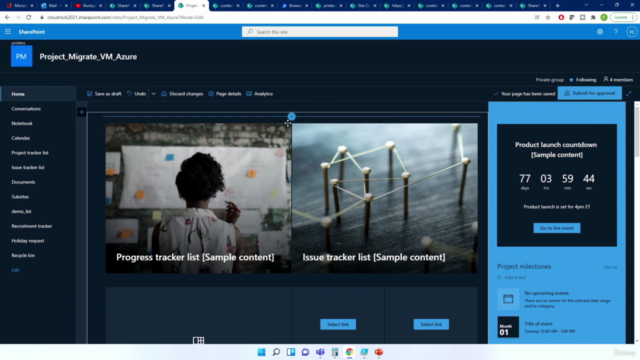Switch to the Mail browser tab
This screenshot has width=640, height=360.
point(54,6)
